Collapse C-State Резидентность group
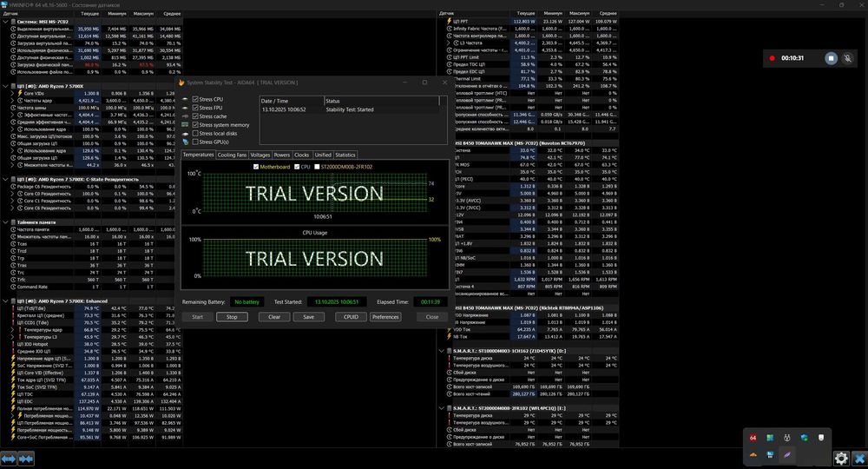 click(x=5, y=180)
